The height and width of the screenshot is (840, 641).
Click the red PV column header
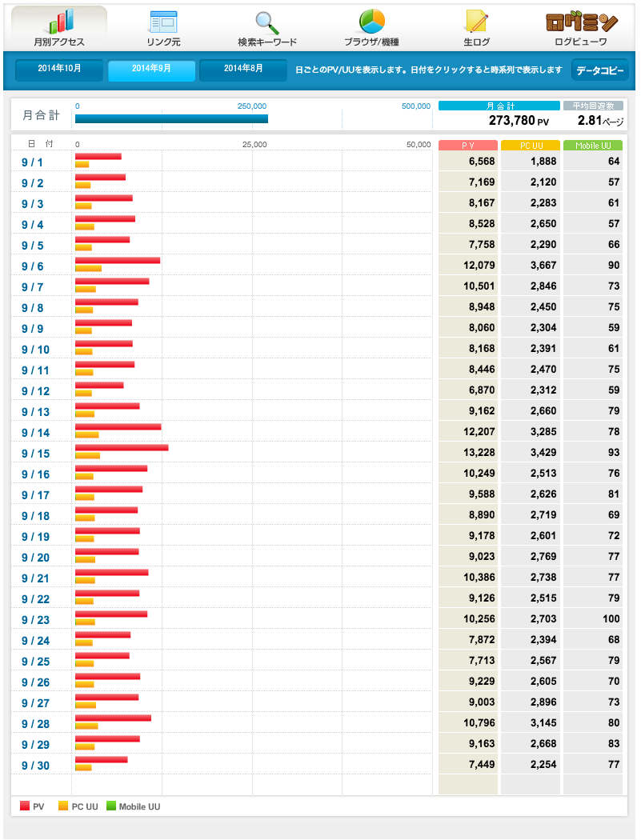click(468, 146)
